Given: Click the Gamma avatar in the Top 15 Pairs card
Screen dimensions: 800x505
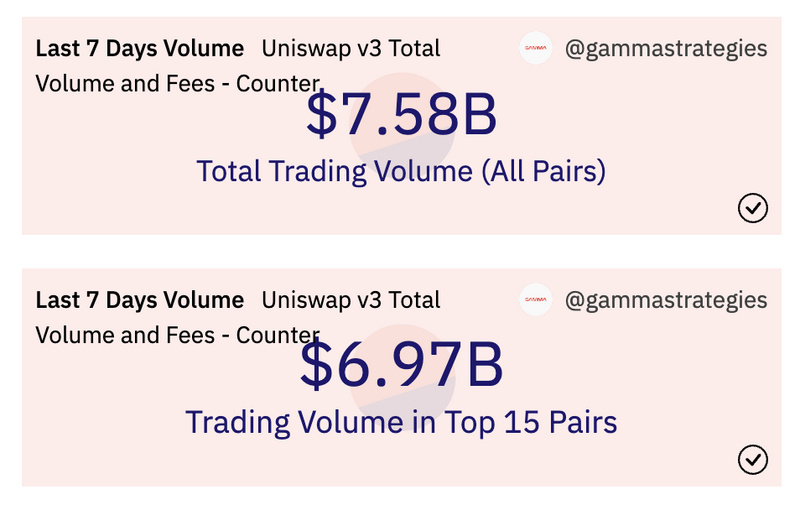Looking at the screenshot, I should 536,300.
